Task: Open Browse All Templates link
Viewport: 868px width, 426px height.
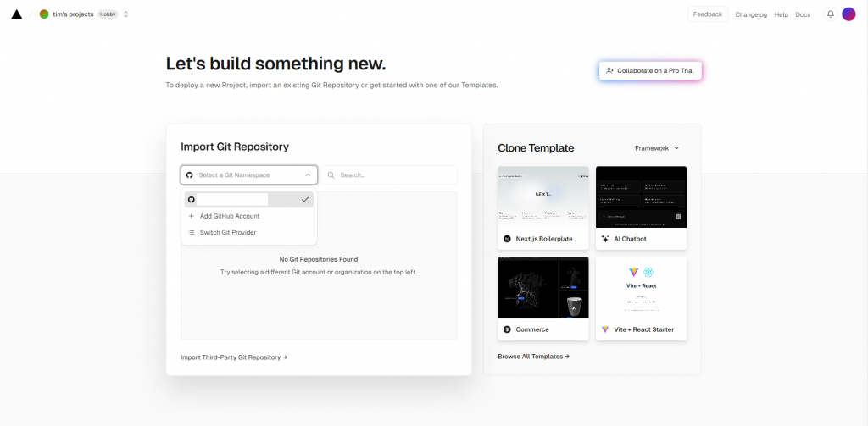Action: [534, 357]
